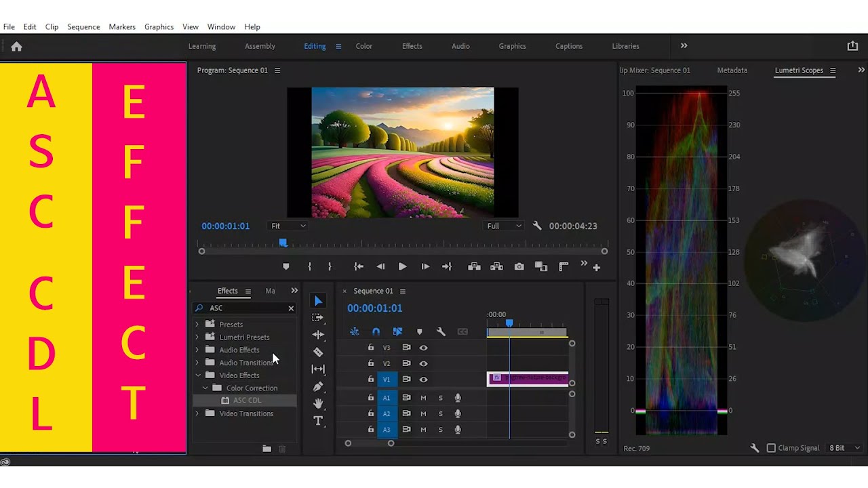Click the Timeline playhead on the ruler

coord(509,323)
